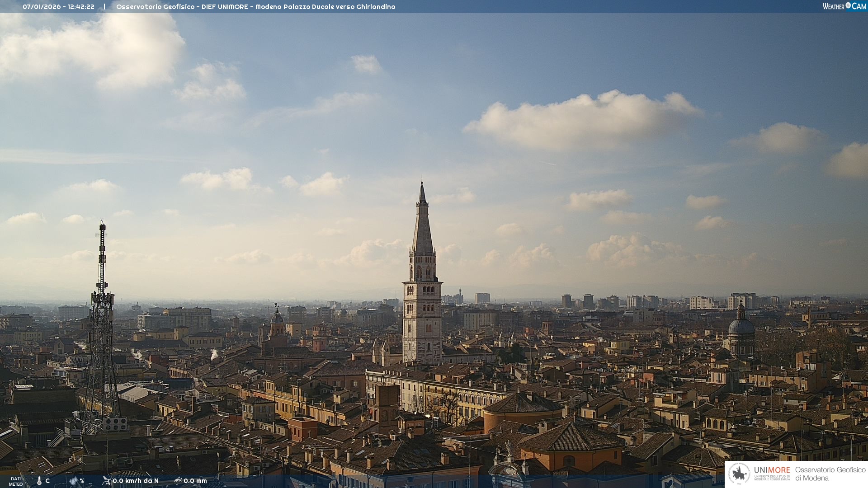Click the timestamp 07/01/2026 - 12:42:22

tap(59, 7)
